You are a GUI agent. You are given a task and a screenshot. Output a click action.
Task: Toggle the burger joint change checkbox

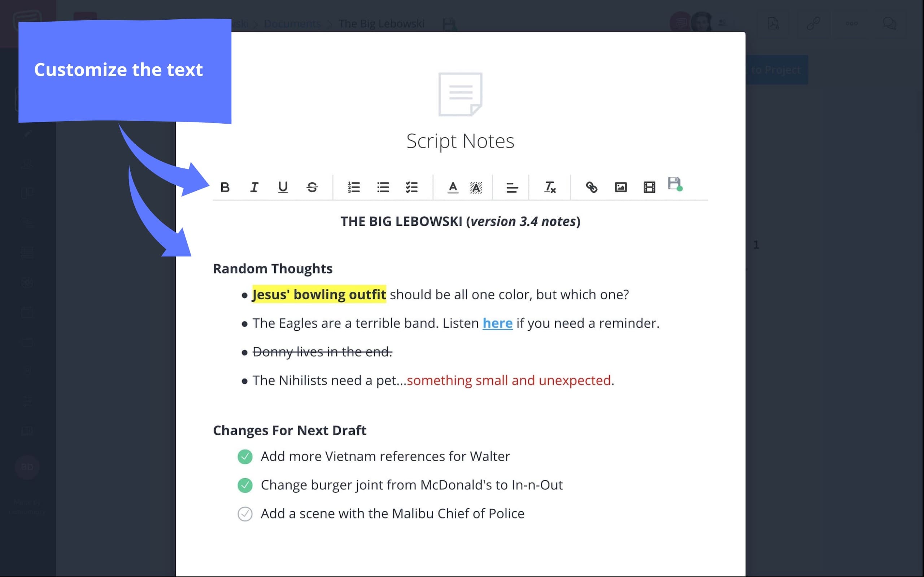(244, 485)
